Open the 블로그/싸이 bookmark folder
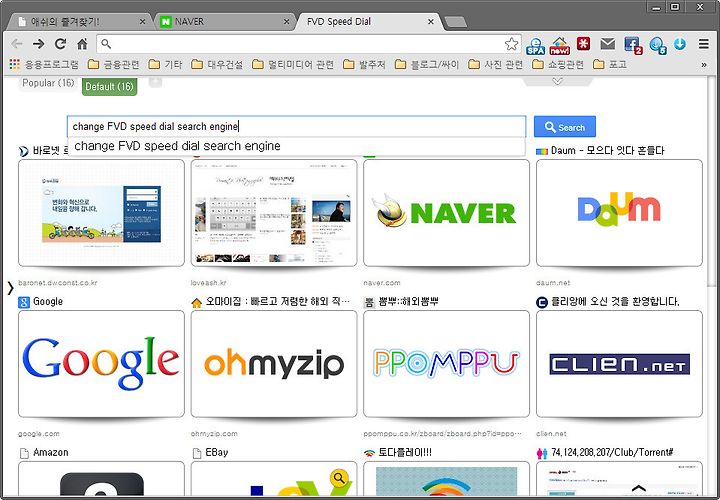The image size is (720, 500). coord(427,64)
